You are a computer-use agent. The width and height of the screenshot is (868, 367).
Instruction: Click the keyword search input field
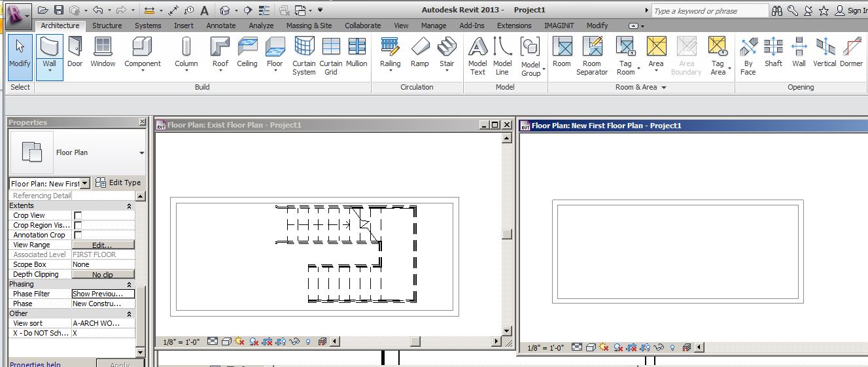pyautogui.click(x=709, y=10)
